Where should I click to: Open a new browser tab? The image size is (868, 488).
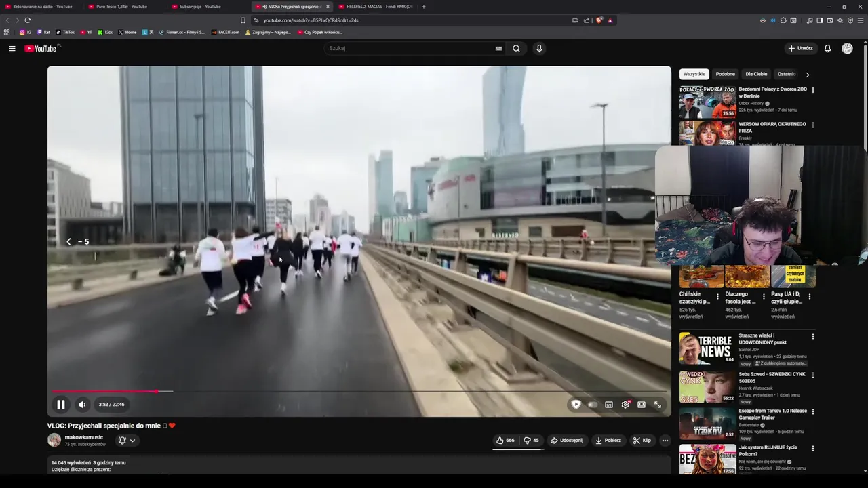(424, 7)
